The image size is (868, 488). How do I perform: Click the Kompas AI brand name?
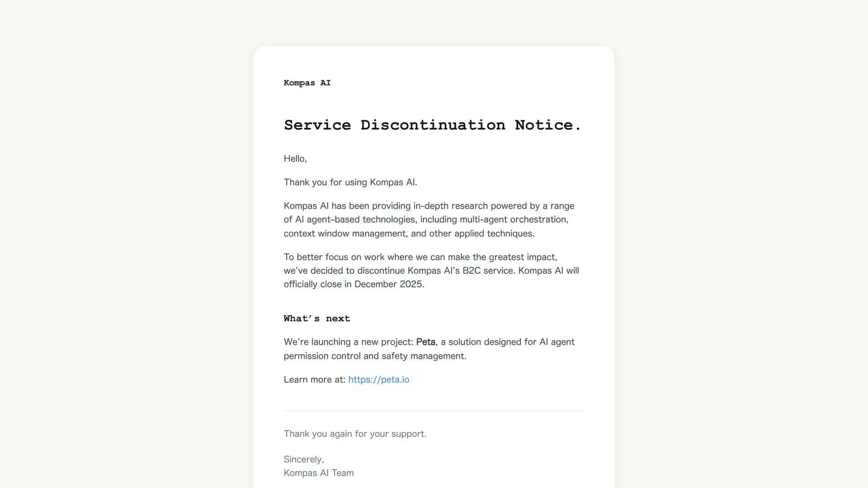[x=307, y=83]
